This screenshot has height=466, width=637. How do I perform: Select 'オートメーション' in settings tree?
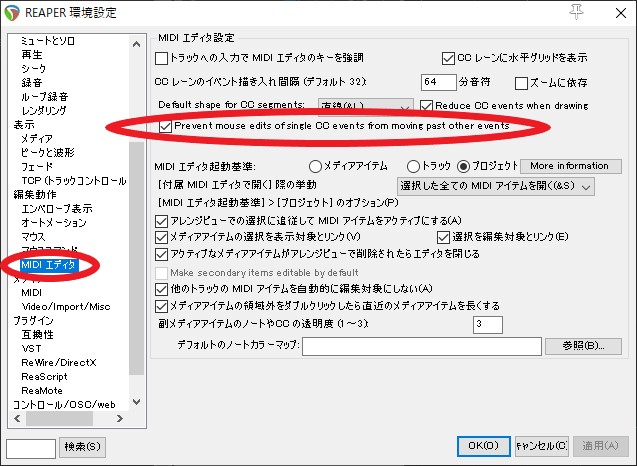(54, 223)
